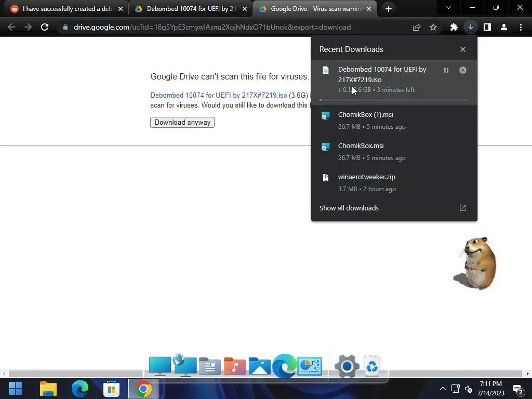Launch Microsoft Edge from the taskbar

coord(80,389)
